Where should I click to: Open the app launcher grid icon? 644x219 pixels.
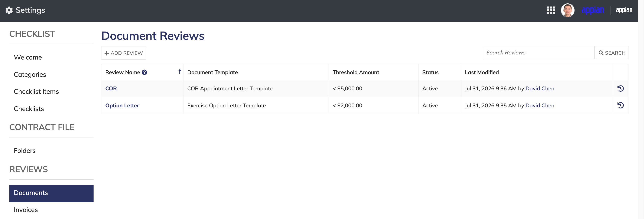point(551,10)
